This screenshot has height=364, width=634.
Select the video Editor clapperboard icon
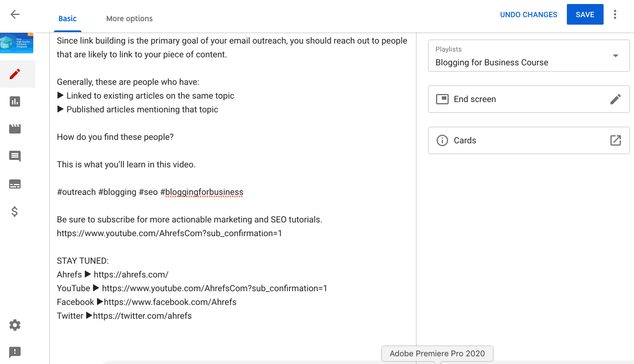[x=14, y=128]
